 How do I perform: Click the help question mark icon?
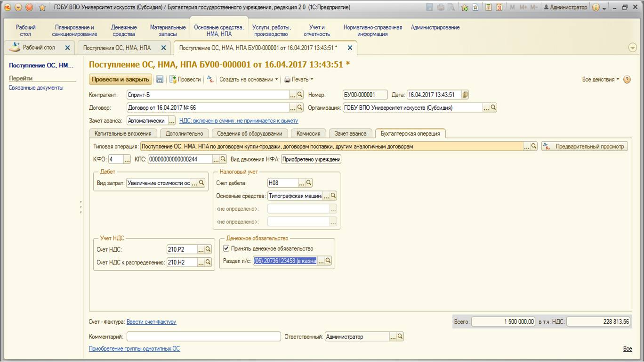click(627, 80)
